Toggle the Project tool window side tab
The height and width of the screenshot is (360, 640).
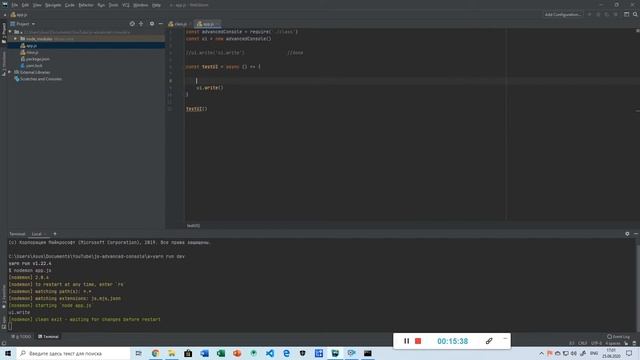pos(4,33)
